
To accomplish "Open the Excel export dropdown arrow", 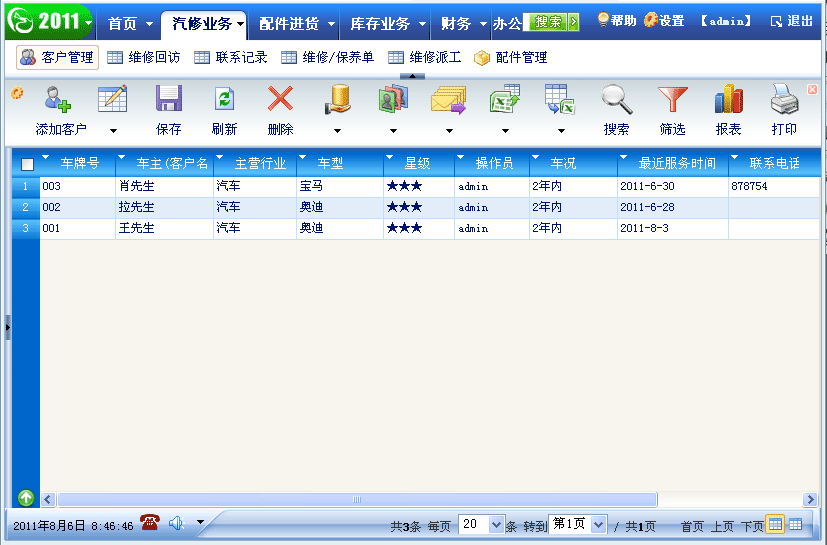I will click(x=505, y=131).
